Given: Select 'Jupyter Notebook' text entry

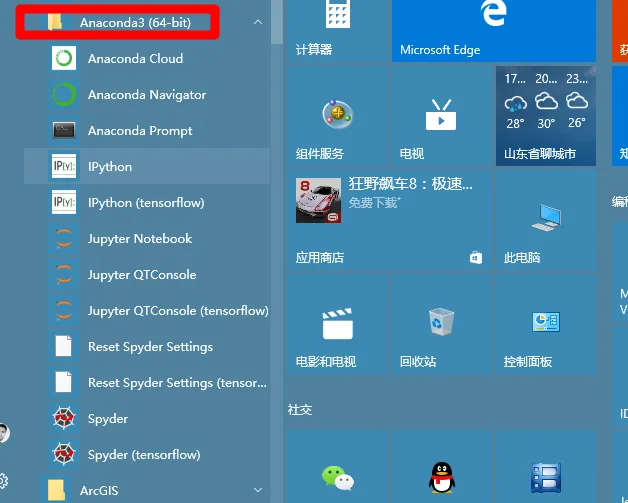Looking at the screenshot, I should click(140, 239).
